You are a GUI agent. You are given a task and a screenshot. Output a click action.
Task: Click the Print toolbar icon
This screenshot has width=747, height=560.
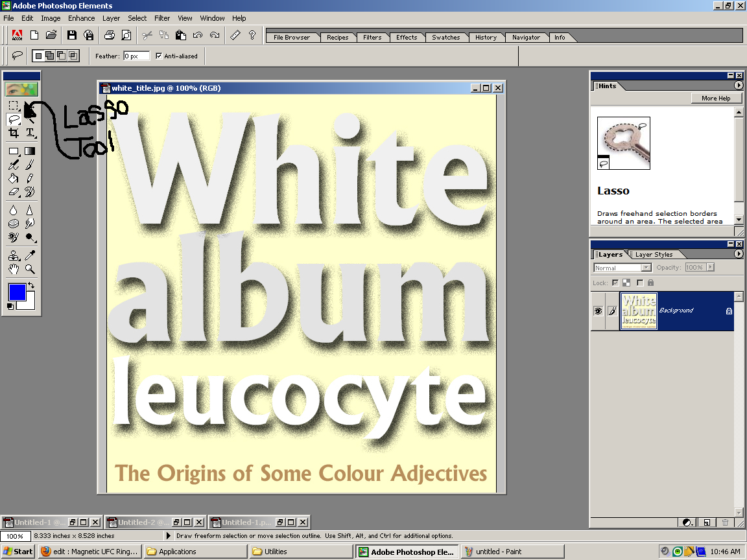point(109,35)
